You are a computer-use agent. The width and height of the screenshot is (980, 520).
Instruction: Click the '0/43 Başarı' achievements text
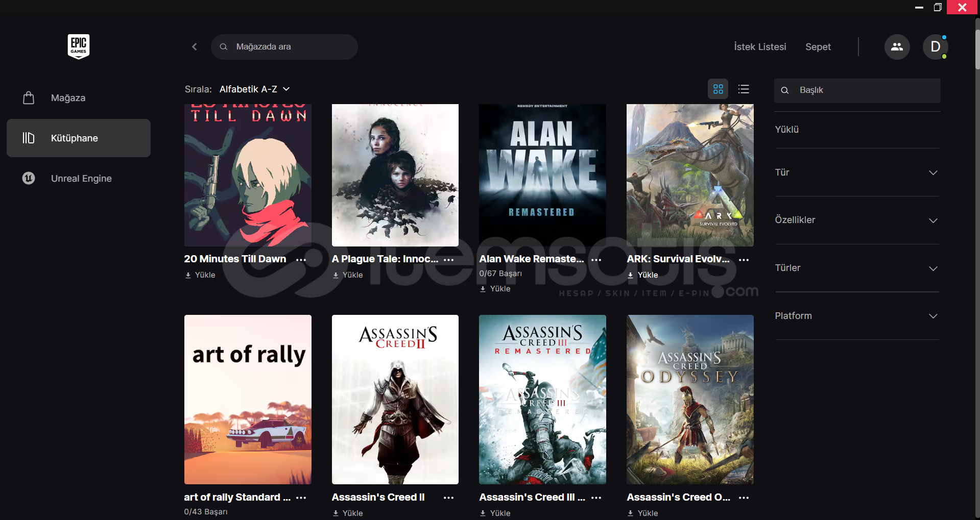[x=206, y=512]
